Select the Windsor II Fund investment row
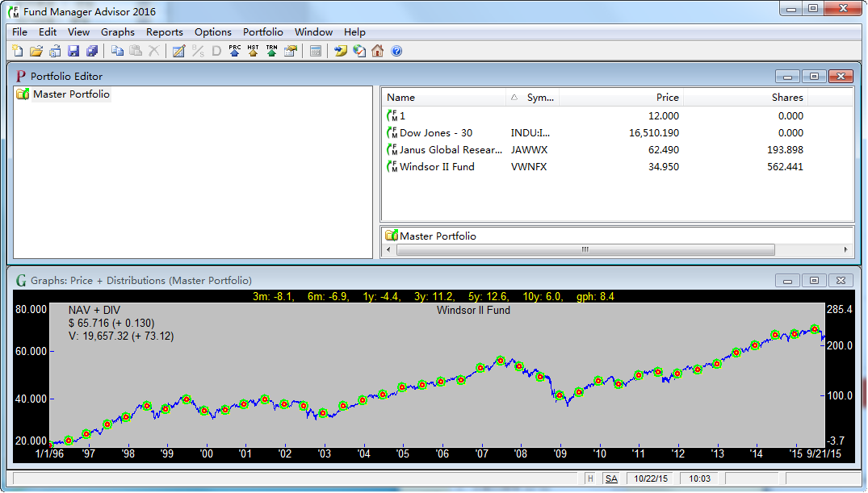The image size is (868, 493). 437,167
